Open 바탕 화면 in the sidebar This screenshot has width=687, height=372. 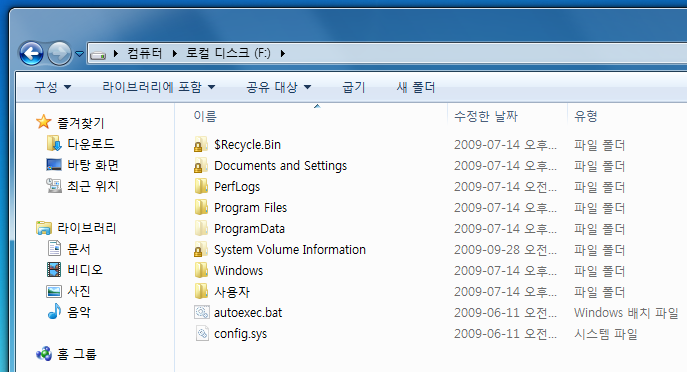93,165
